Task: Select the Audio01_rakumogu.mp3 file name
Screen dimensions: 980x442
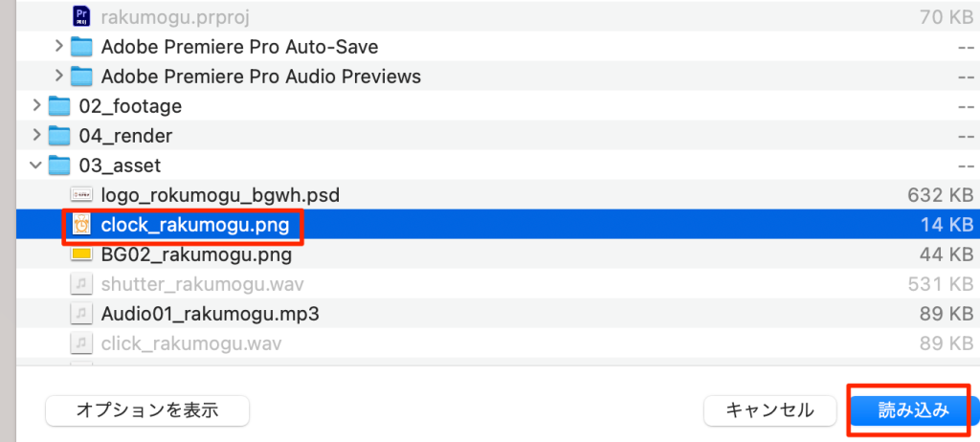Action: pyautogui.click(x=210, y=313)
